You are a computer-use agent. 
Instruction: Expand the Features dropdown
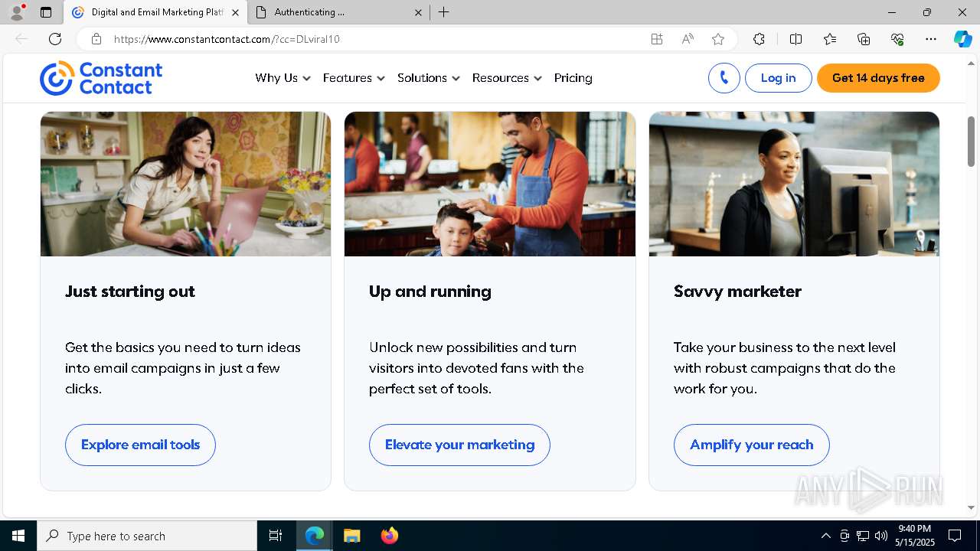tap(354, 78)
